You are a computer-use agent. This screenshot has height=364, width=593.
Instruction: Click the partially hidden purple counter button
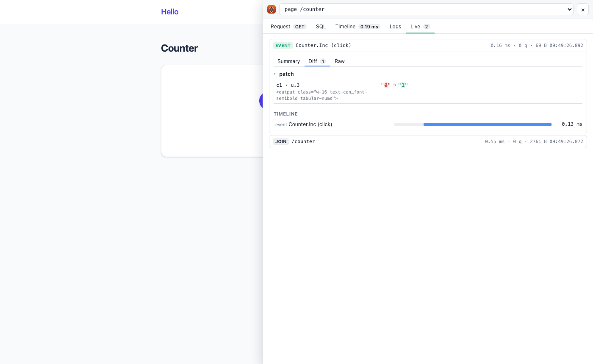[261, 101]
